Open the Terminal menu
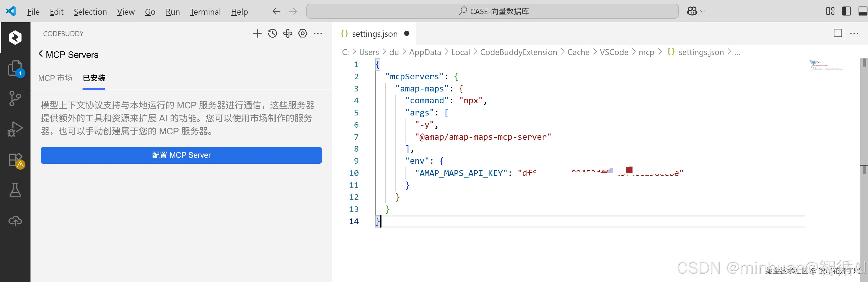868x282 pixels. (205, 12)
